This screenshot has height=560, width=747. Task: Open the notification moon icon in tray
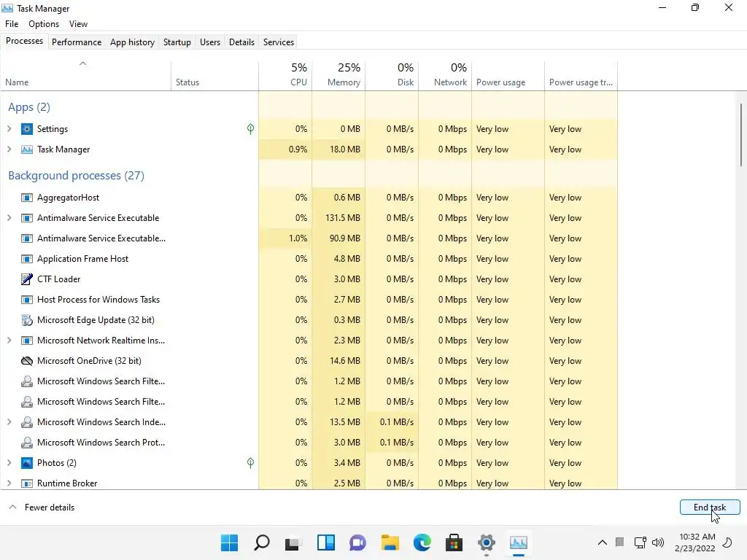pyautogui.click(x=727, y=542)
